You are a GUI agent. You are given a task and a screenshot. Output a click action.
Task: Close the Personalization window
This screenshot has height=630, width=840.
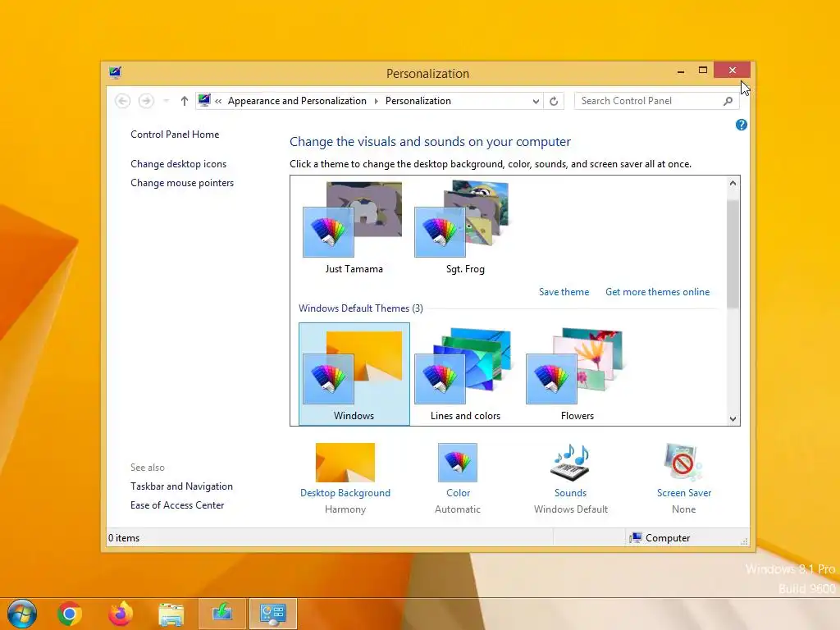pyautogui.click(x=732, y=71)
